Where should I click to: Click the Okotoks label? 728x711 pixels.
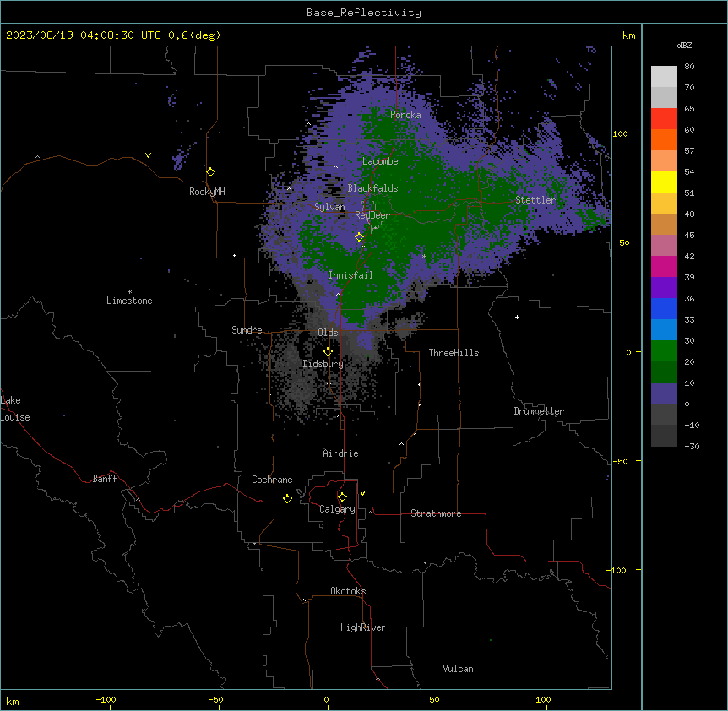[x=348, y=591]
